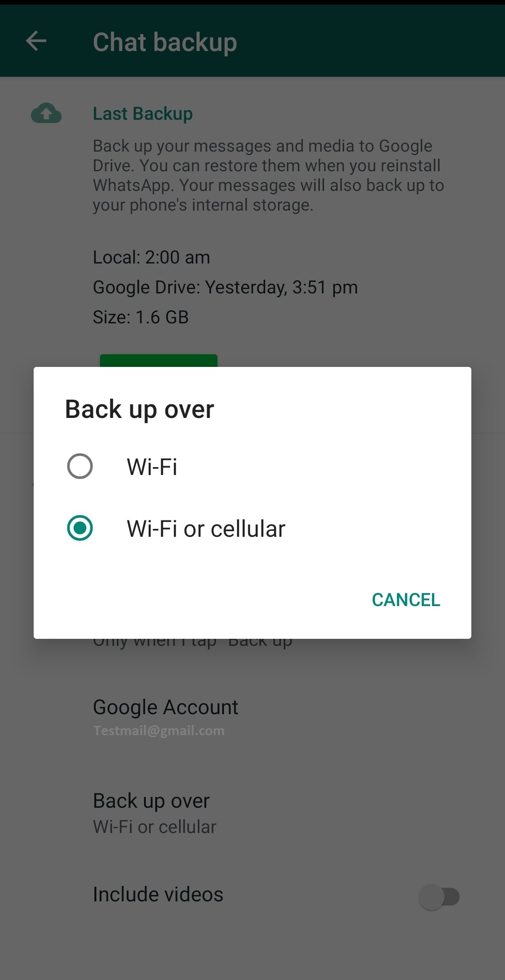Tap the Wi-Fi option label
The image size is (505, 980).
[152, 467]
